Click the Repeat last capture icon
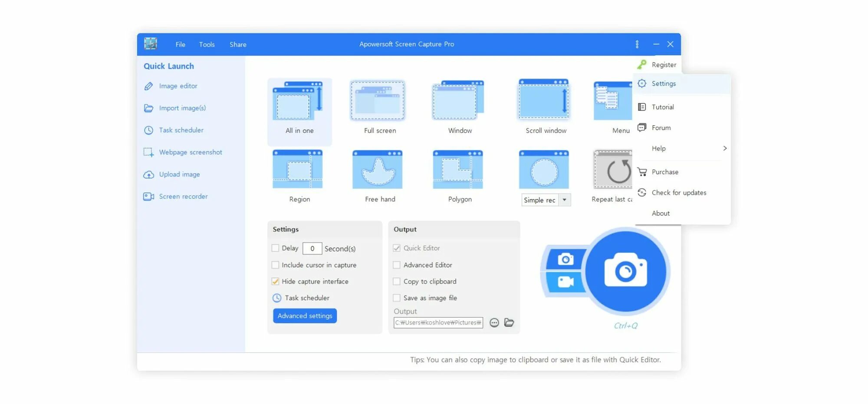Image resolution: width=868 pixels, height=404 pixels. [613, 170]
